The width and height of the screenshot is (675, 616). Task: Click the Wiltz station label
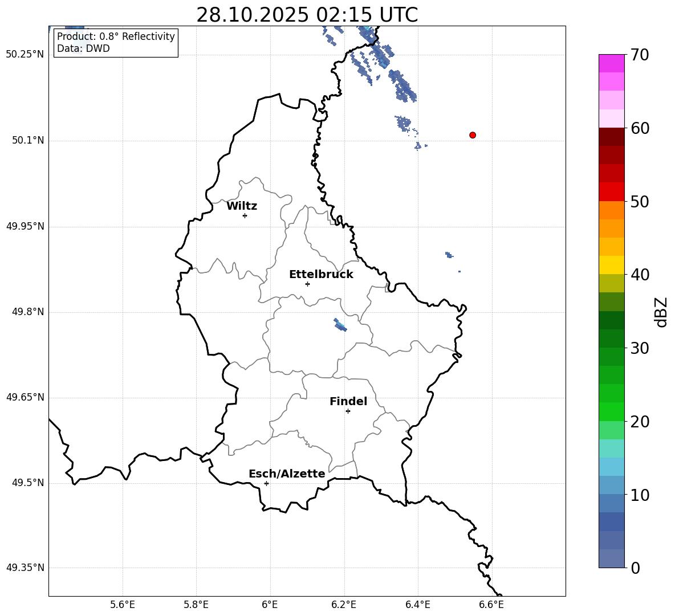coord(242,206)
